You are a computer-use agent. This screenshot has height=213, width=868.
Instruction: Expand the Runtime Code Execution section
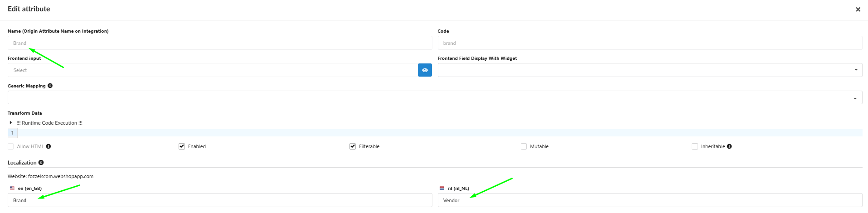coord(11,123)
